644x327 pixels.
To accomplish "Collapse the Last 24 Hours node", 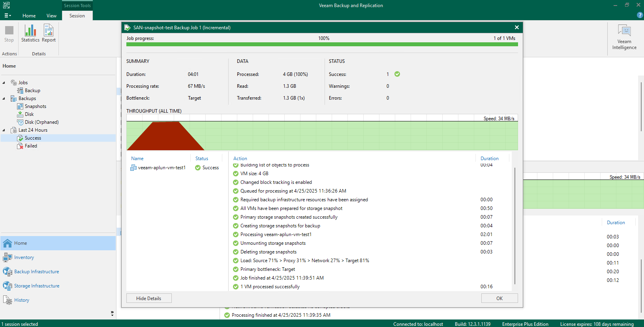I will [4, 130].
